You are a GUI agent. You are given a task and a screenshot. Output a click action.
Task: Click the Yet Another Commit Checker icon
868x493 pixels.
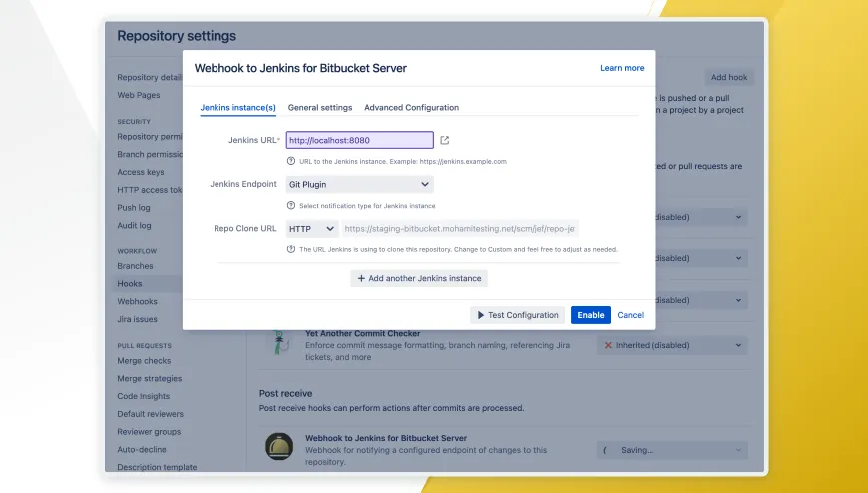coord(278,344)
